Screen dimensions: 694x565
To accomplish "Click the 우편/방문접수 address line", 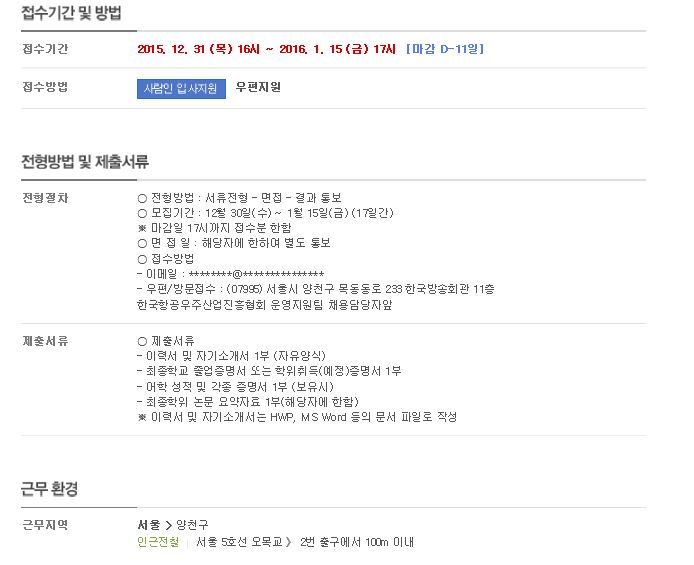I will coord(316,289).
